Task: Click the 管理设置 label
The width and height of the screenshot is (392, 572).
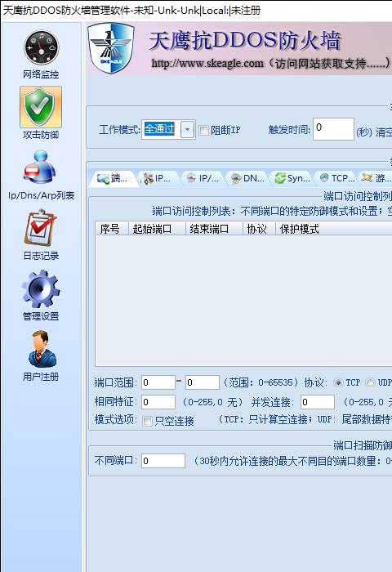Action: point(41,316)
